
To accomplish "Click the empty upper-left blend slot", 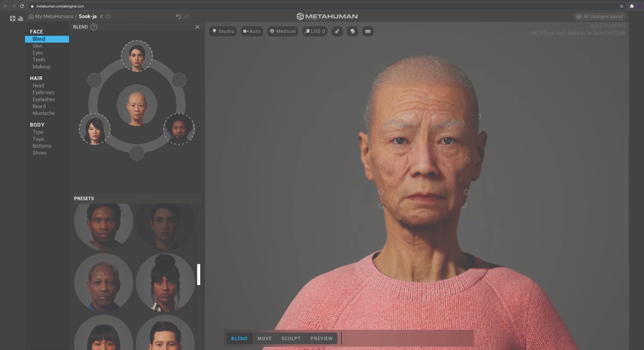I will 95,80.
